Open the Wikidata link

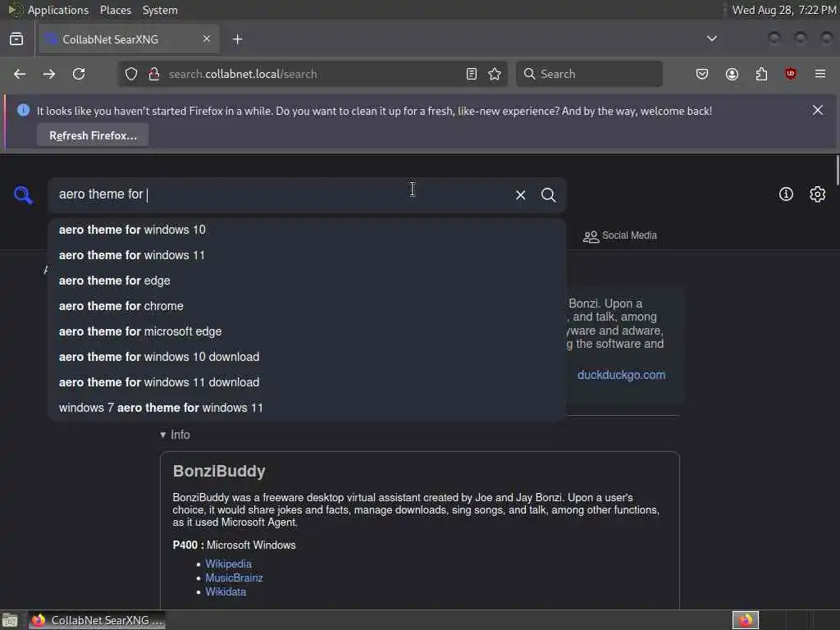tap(226, 592)
